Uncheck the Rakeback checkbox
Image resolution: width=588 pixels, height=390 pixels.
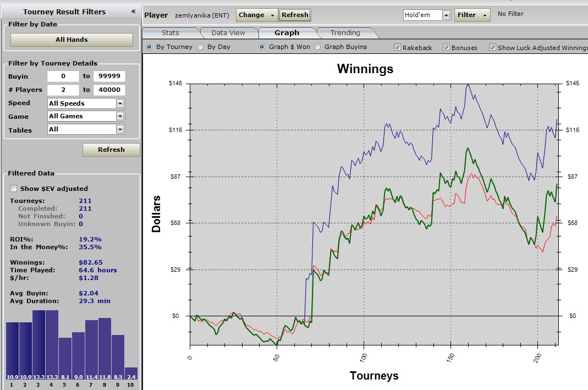coord(397,48)
